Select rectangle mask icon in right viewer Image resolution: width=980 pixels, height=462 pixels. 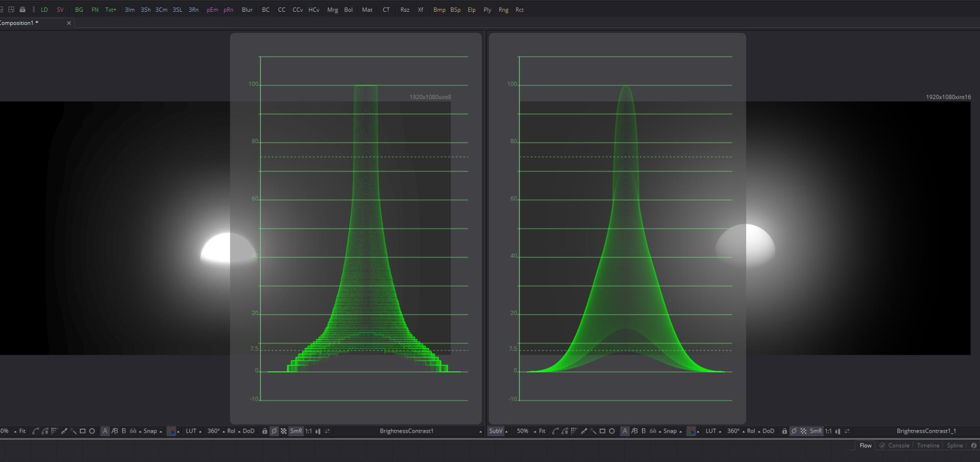(602, 431)
